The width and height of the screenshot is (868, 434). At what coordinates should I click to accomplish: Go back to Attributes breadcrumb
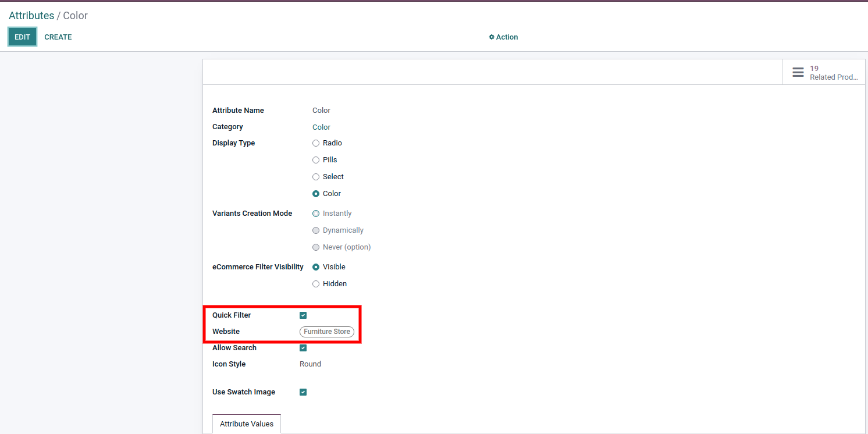pos(31,16)
